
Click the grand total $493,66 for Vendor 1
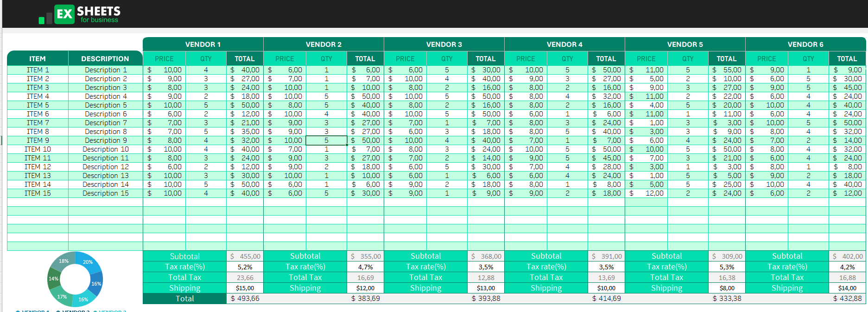click(x=245, y=299)
